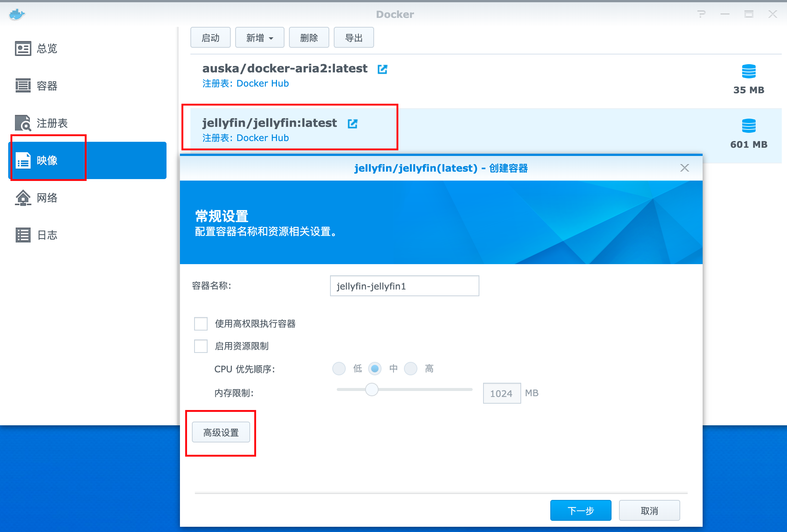Image resolution: width=787 pixels, height=532 pixels.
Task: Open the 容器 container section
Action: tap(87, 86)
